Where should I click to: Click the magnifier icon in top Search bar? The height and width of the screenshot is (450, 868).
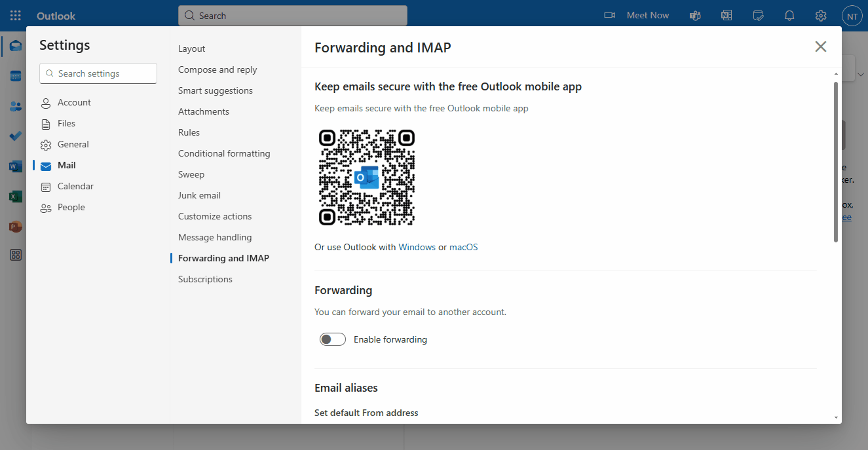click(189, 16)
